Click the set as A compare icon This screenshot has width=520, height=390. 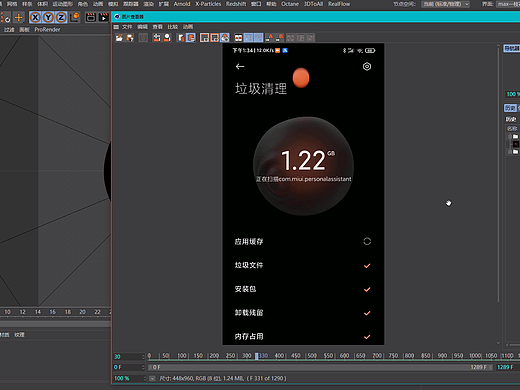(x=269, y=38)
